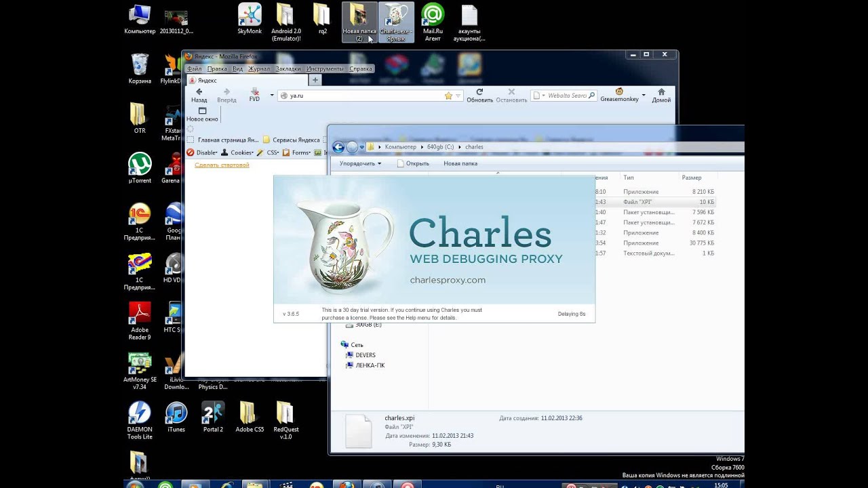Expand the Cookies dropdown in the web developer toolbar
Viewport: 868px width, 488px height.
(x=237, y=152)
